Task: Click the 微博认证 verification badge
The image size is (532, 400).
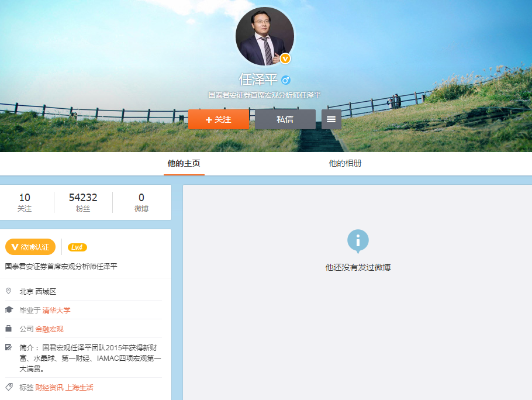Action: pos(30,247)
